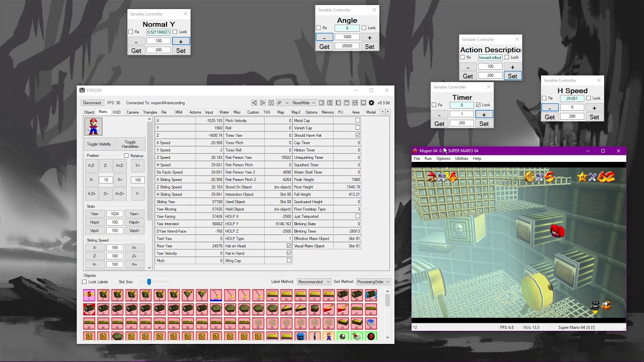The image size is (644, 362).
Task: Toggle the Metal Cap checkbox
Action: pos(358,121)
